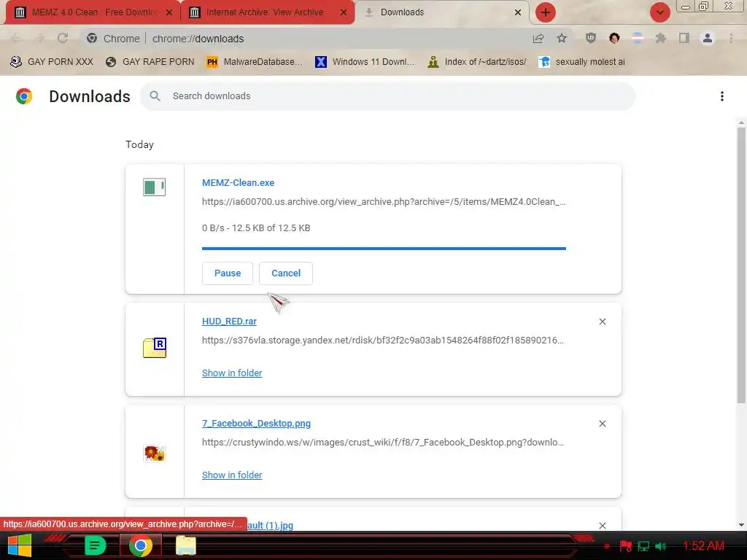
Task: Open the 7_Facebook_Desktop.png file link
Action: click(256, 424)
